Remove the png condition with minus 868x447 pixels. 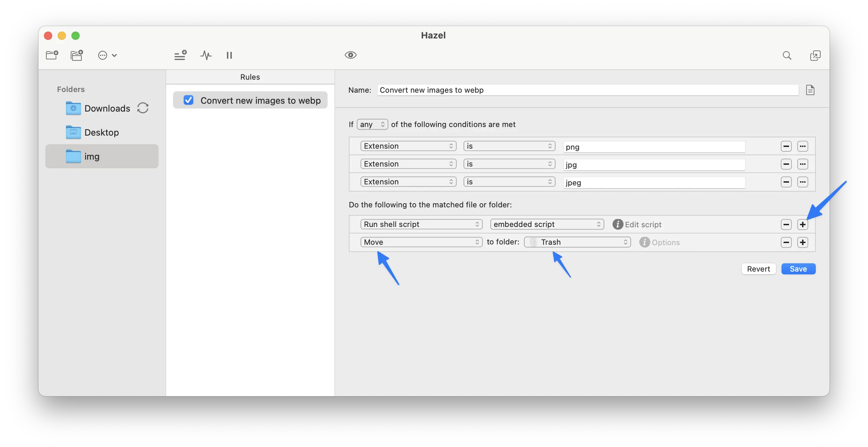click(x=786, y=146)
